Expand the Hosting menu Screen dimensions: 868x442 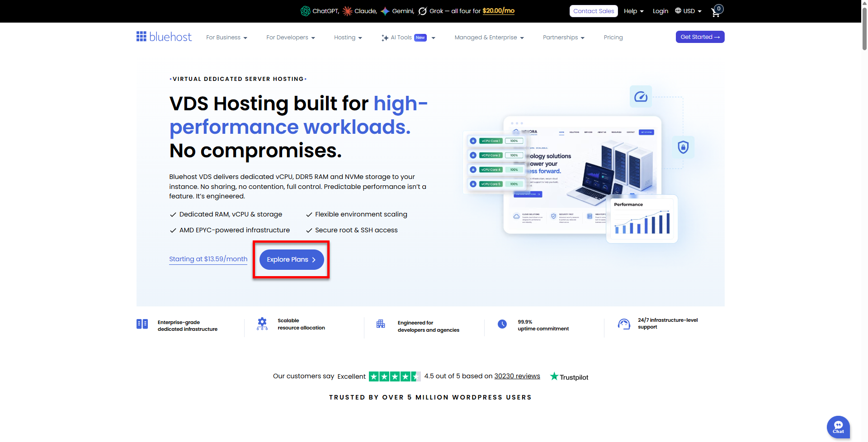(x=348, y=38)
